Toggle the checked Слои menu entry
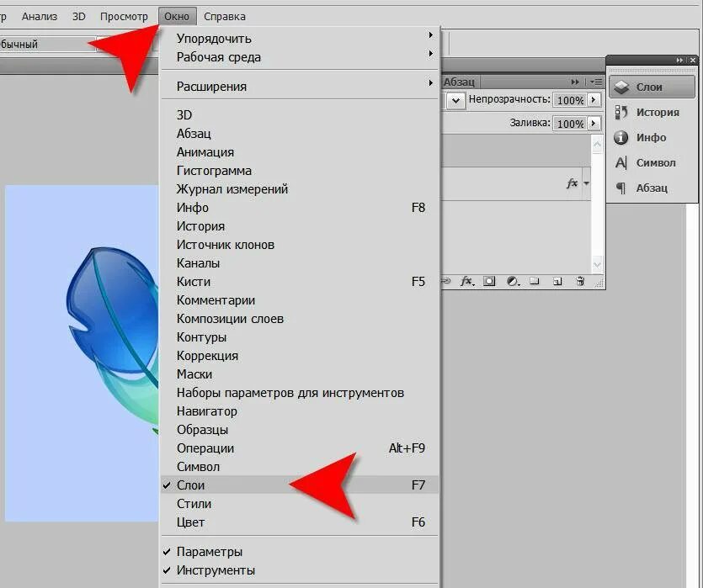This screenshot has height=588, width=703. click(x=300, y=485)
